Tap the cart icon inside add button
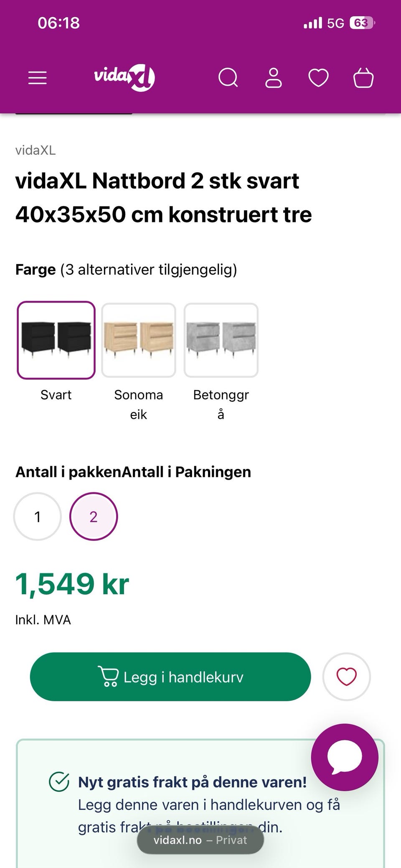 click(108, 676)
